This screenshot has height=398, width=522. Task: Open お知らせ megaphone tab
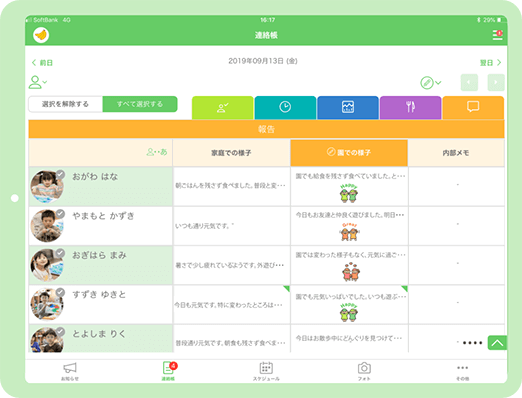click(70, 371)
